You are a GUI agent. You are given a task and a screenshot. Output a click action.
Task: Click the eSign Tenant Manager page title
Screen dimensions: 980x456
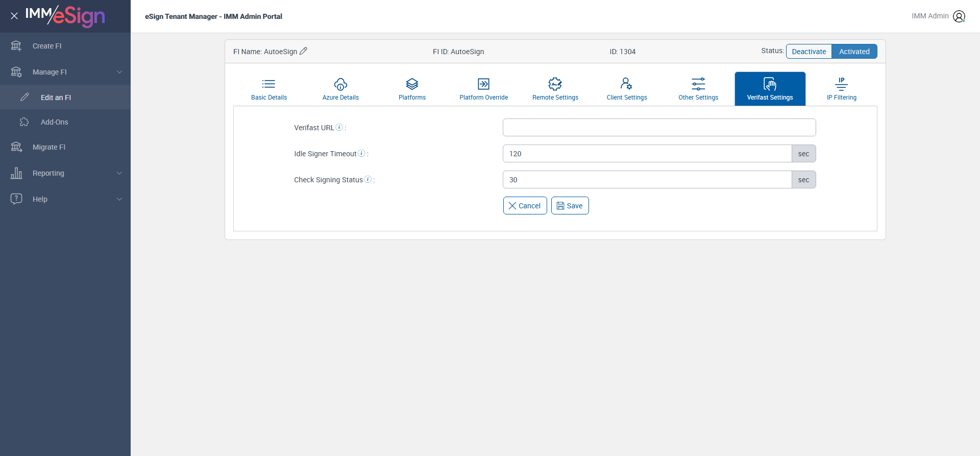(x=213, y=16)
